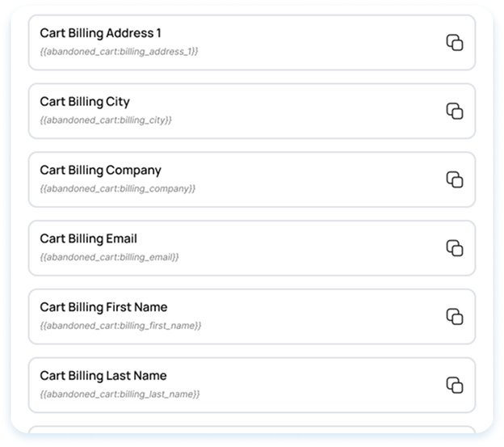This screenshot has height=447, width=504.
Task: Click the {{abandoned_cart:billing_company}} tag text
Action: coord(118,188)
